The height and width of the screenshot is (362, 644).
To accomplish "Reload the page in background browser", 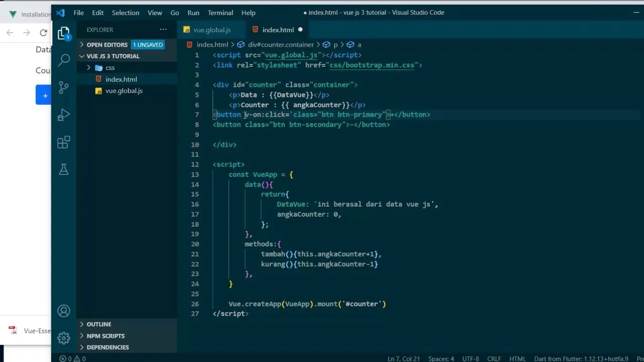I will coord(44,33).
